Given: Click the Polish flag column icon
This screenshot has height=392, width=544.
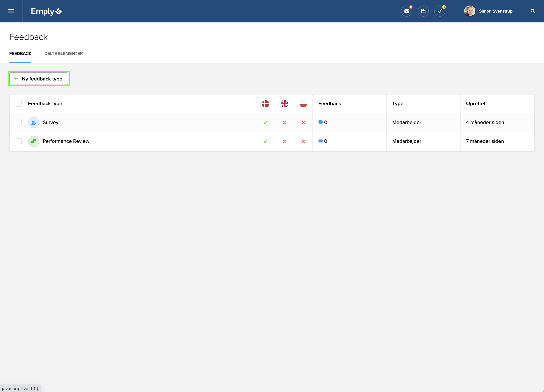Looking at the screenshot, I should [303, 104].
